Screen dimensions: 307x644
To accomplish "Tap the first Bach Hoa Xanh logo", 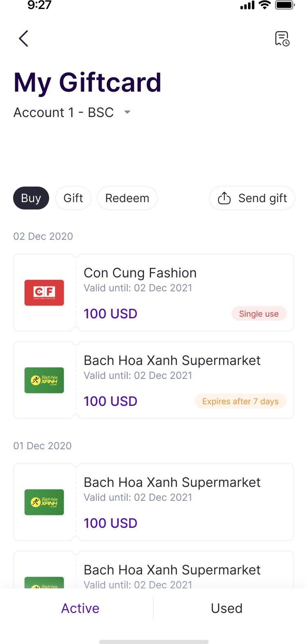I will (44, 380).
